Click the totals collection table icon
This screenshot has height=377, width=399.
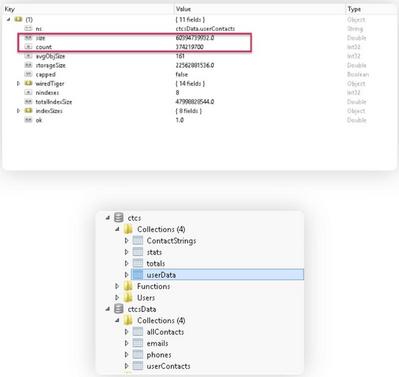tap(138, 263)
